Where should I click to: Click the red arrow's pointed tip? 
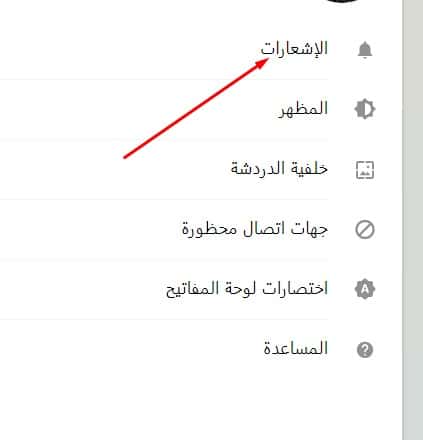point(267,59)
